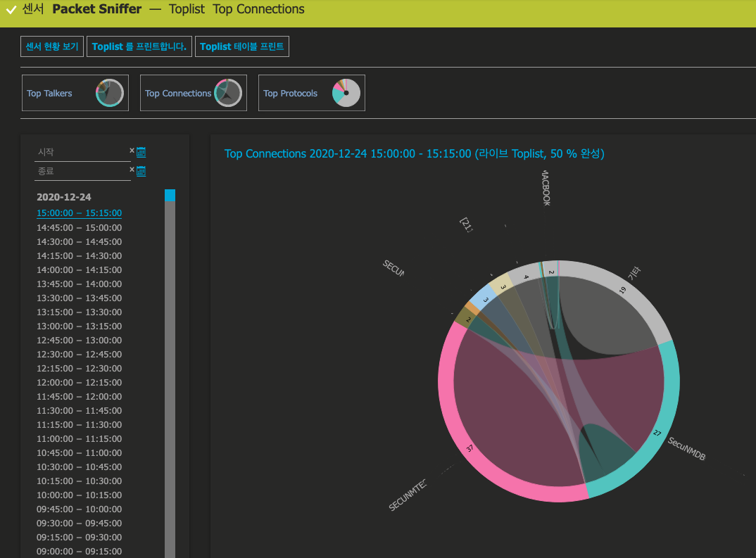Select period 09:45:00 – 10:00:00
Viewport: 756px width, 558px height.
pos(79,509)
